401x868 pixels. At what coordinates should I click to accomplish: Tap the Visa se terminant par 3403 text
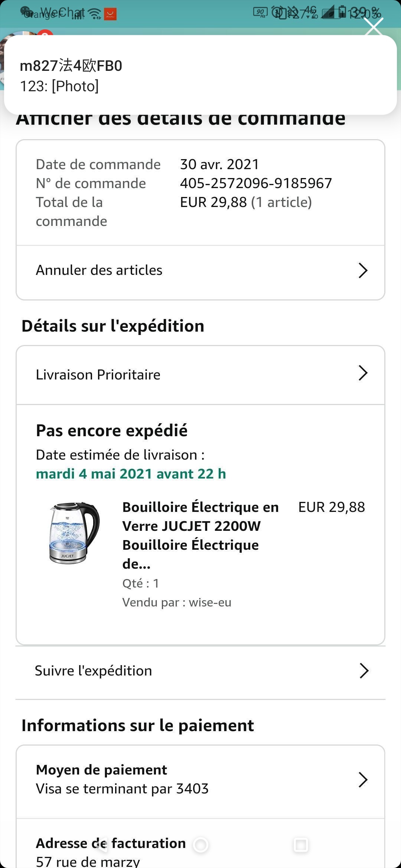(x=122, y=789)
